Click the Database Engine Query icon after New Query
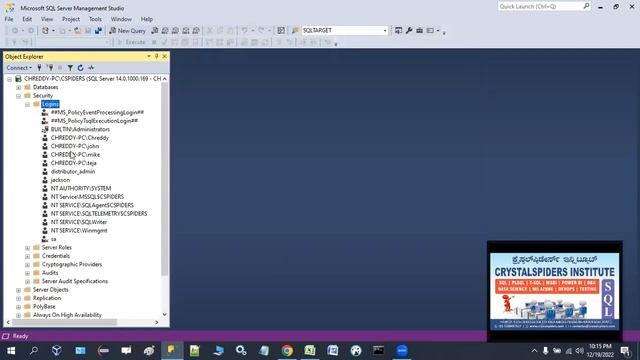This screenshot has width=640, height=360. tap(155, 31)
